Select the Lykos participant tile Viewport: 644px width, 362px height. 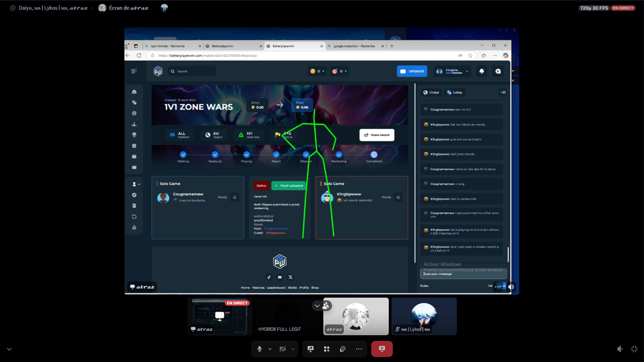pyautogui.click(x=424, y=316)
